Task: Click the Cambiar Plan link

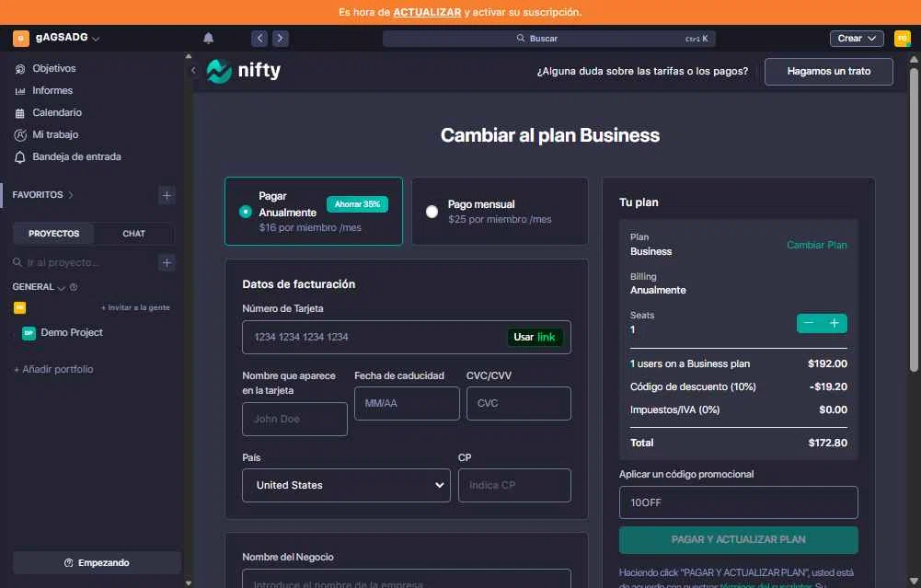Action: [x=816, y=245]
